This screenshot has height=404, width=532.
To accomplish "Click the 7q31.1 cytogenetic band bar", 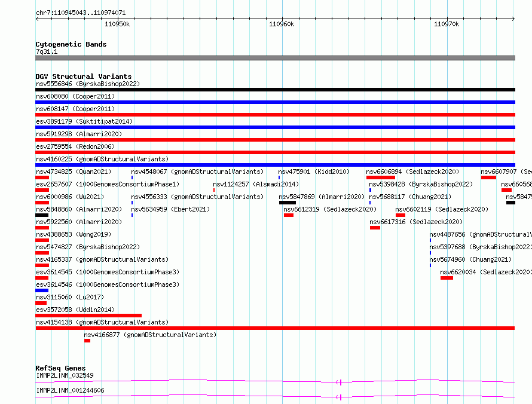I will point(275,58).
